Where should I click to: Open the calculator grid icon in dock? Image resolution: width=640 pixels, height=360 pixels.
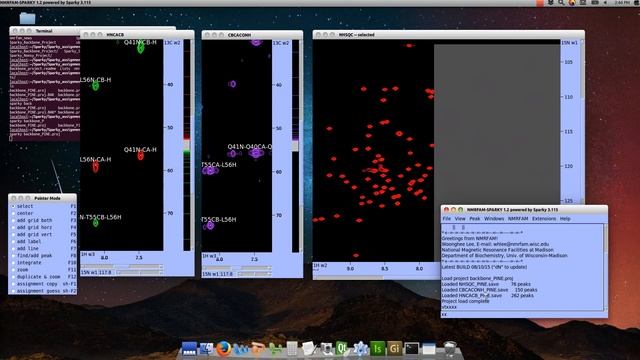[x=292, y=349]
